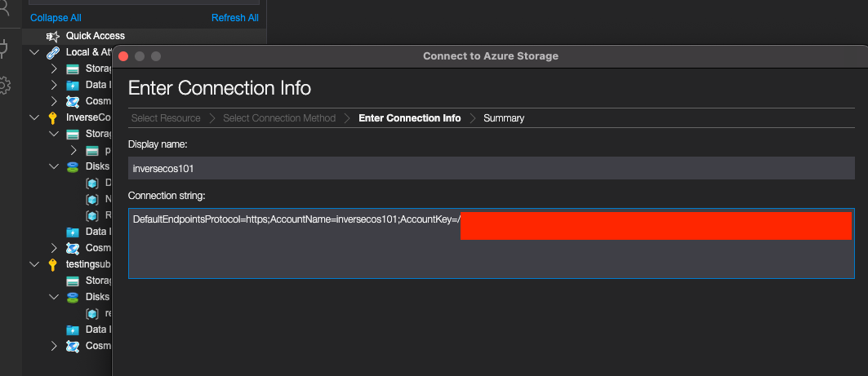Click Storage icon under testingsub subscription
This screenshot has height=376, width=868.
(73, 281)
